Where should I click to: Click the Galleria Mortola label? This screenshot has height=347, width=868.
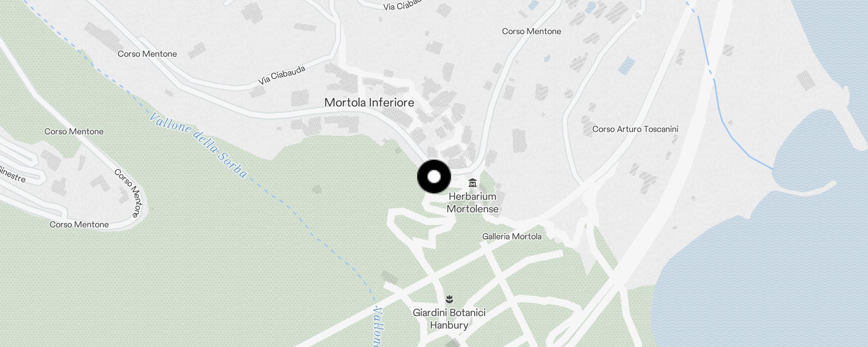[512, 236]
